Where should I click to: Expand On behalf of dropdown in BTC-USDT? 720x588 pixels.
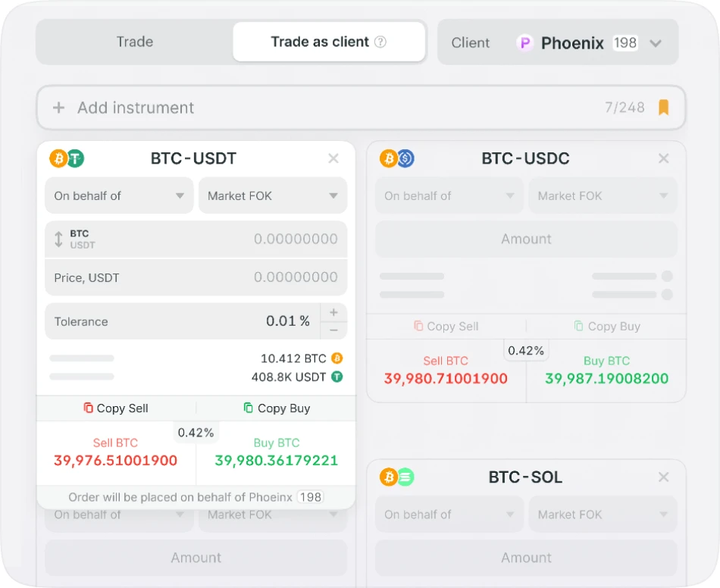pos(119,195)
